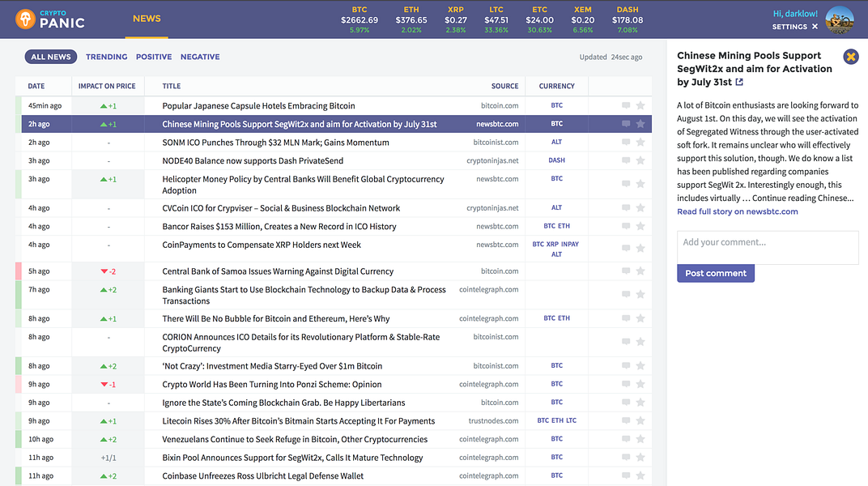The image size is (868, 486).
Task: Open SETTINGS in the header
Action: [x=789, y=27]
